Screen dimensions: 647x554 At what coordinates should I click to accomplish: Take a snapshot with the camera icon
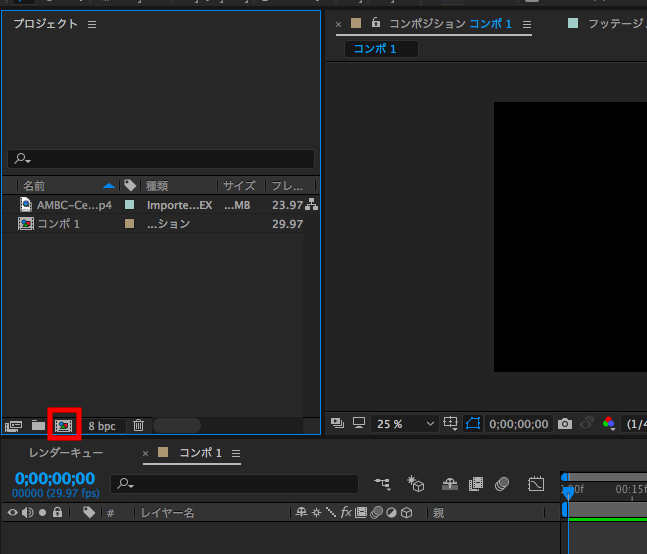[x=565, y=424]
